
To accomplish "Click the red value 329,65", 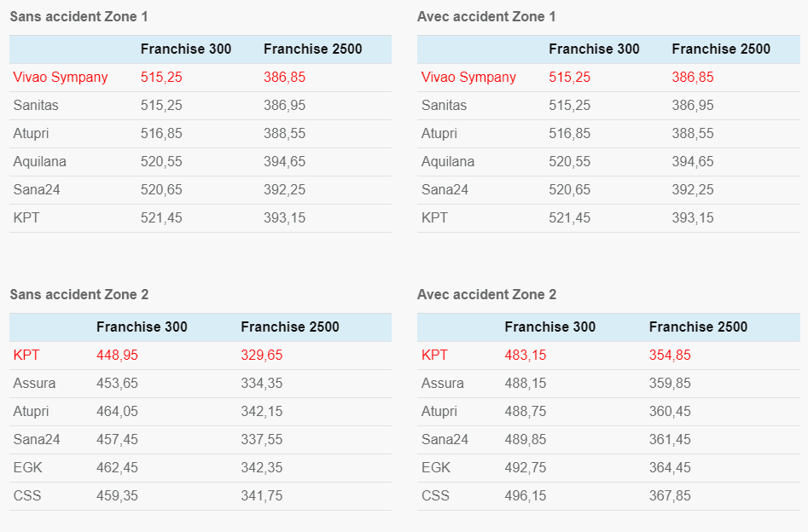I will point(262,356).
